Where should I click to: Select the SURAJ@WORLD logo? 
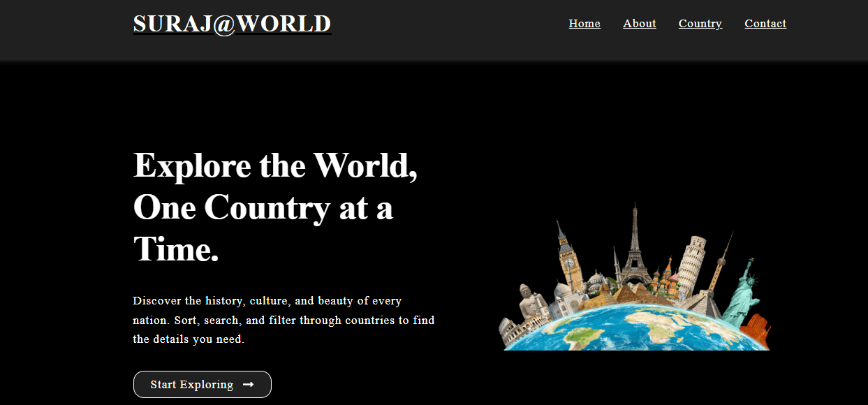click(x=232, y=23)
